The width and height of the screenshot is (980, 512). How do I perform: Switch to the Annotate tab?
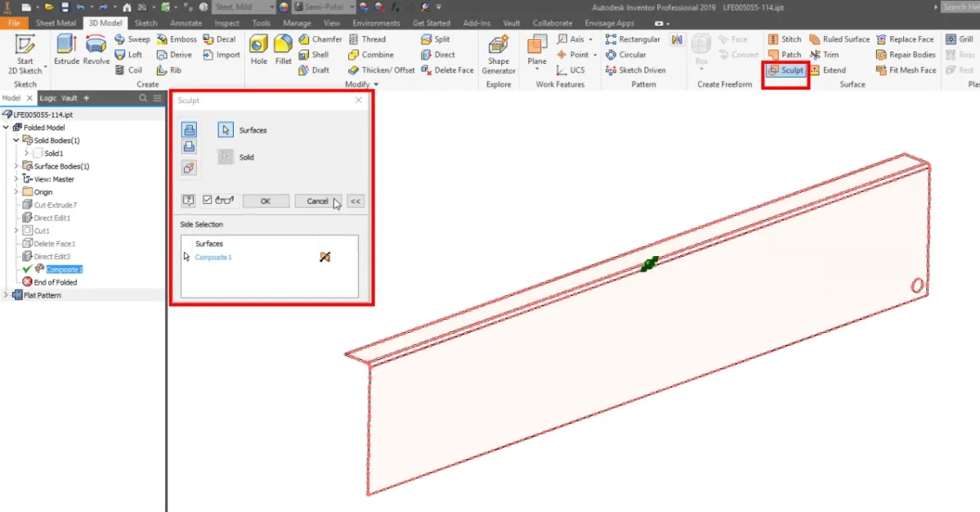pyautogui.click(x=186, y=23)
